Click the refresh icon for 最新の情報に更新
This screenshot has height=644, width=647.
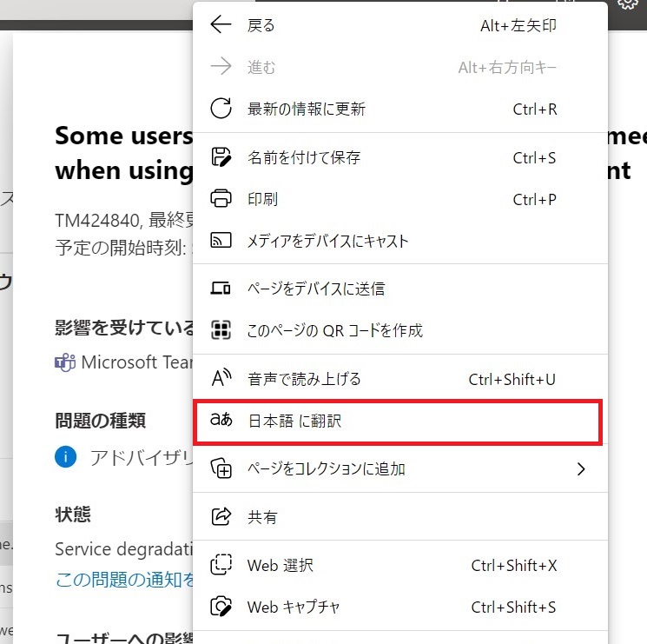coord(221,109)
